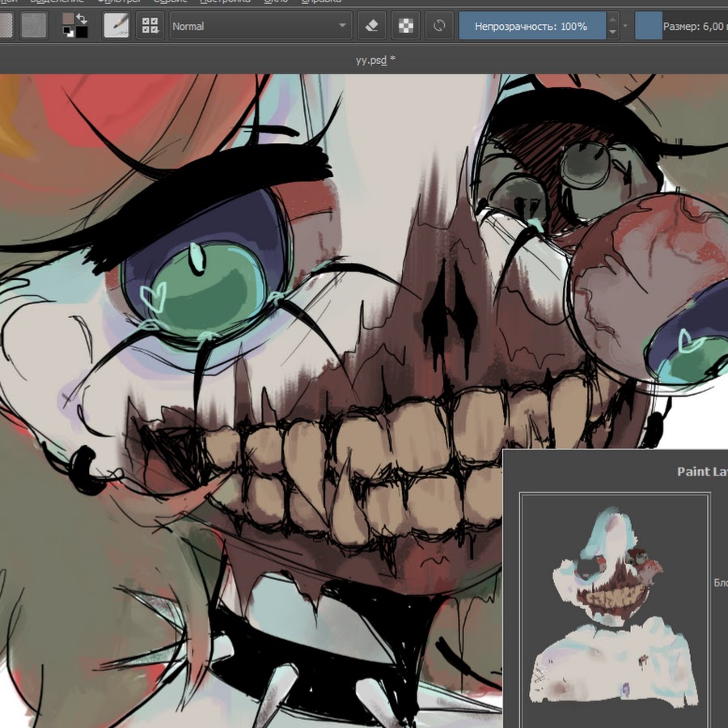The width and height of the screenshot is (728, 728).
Task: Toggle preserve alpha checkerboard button
Action: 406,26
